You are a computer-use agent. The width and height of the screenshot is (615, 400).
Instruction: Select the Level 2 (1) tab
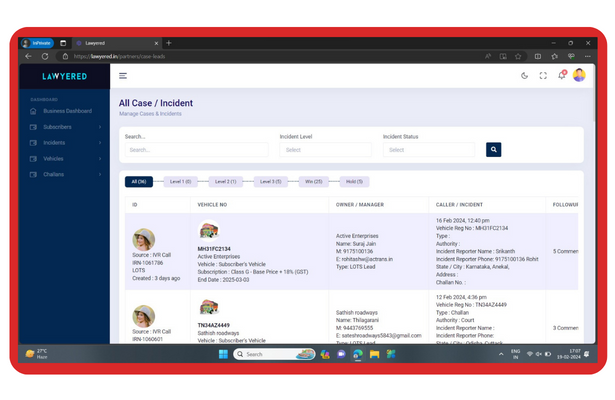coord(226,182)
